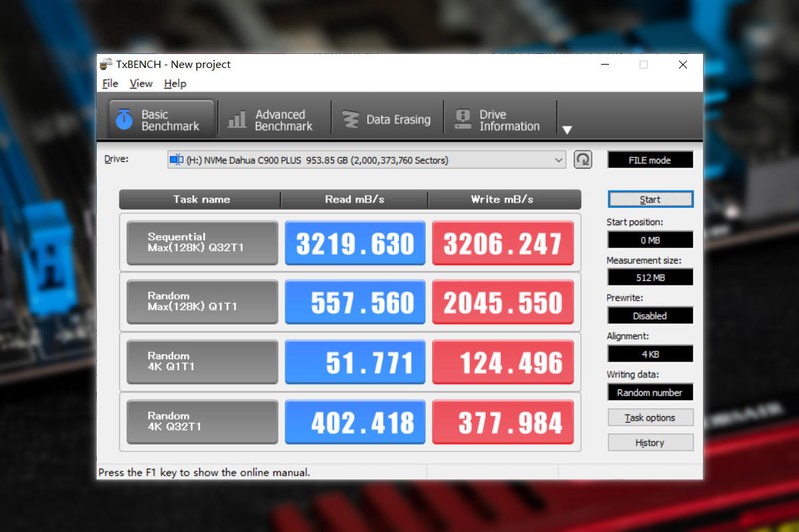Click the Read mB/s column header
The image size is (799, 532).
pyautogui.click(x=355, y=199)
